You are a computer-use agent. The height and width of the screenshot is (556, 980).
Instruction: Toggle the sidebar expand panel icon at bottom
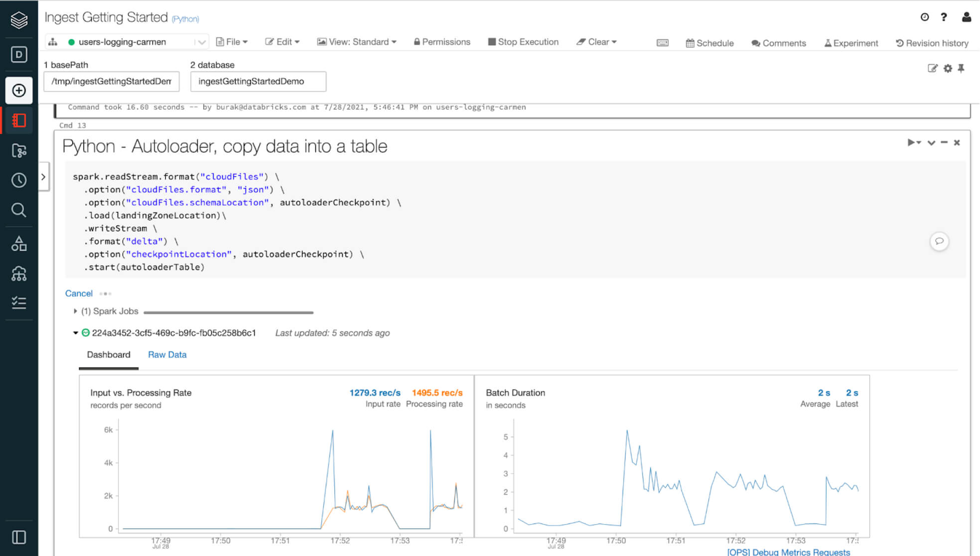tap(19, 537)
